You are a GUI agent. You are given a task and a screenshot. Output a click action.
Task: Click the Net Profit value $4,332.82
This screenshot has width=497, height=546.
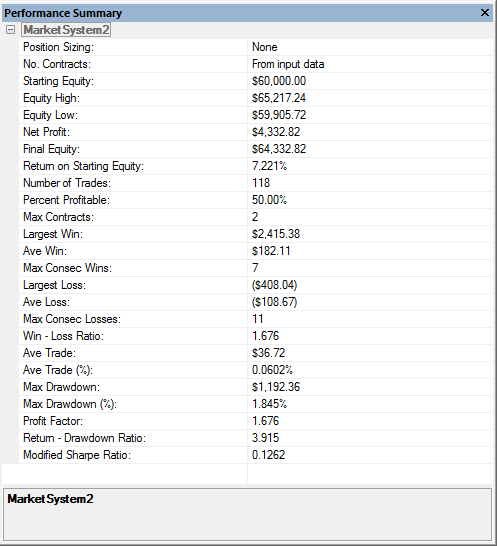[x=276, y=132]
